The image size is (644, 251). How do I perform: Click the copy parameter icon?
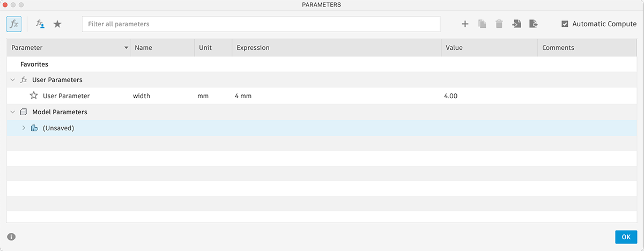(x=482, y=24)
